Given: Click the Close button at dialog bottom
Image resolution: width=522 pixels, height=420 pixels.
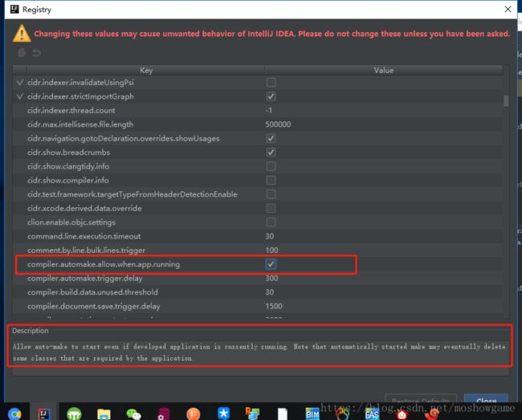Looking at the screenshot, I should tap(486, 398).
